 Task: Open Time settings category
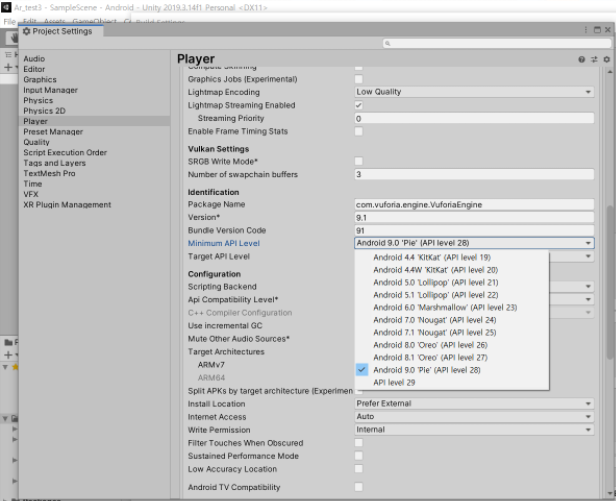pos(33,184)
